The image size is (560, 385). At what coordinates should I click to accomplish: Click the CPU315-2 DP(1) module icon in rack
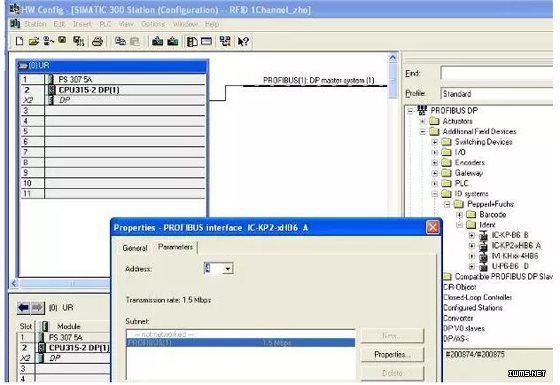51,90
